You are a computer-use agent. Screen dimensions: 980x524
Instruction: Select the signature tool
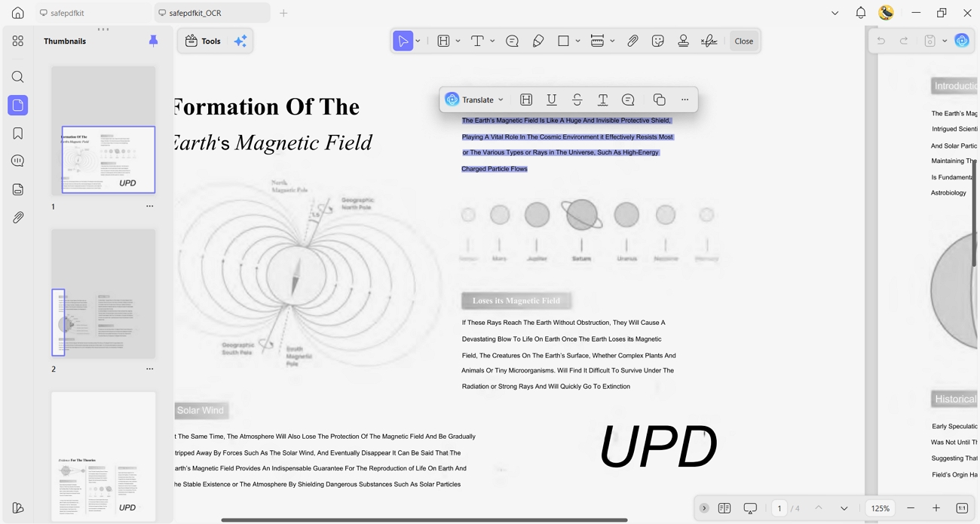[709, 41]
